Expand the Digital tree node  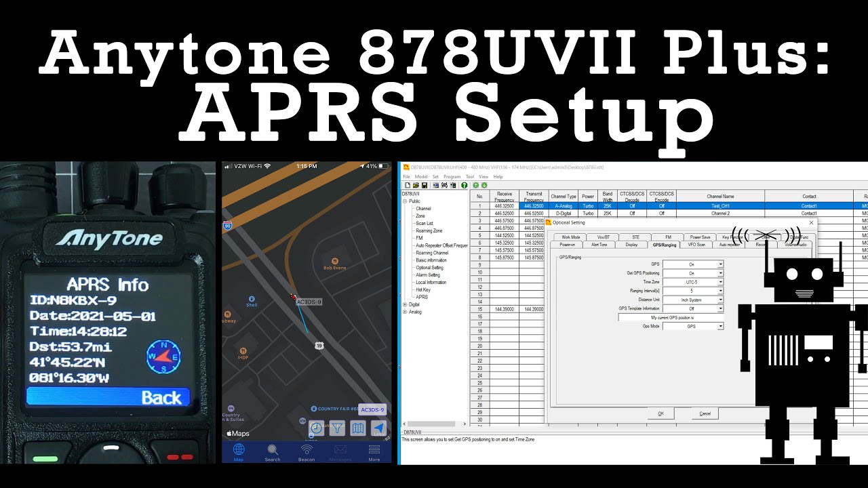click(x=405, y=304)
